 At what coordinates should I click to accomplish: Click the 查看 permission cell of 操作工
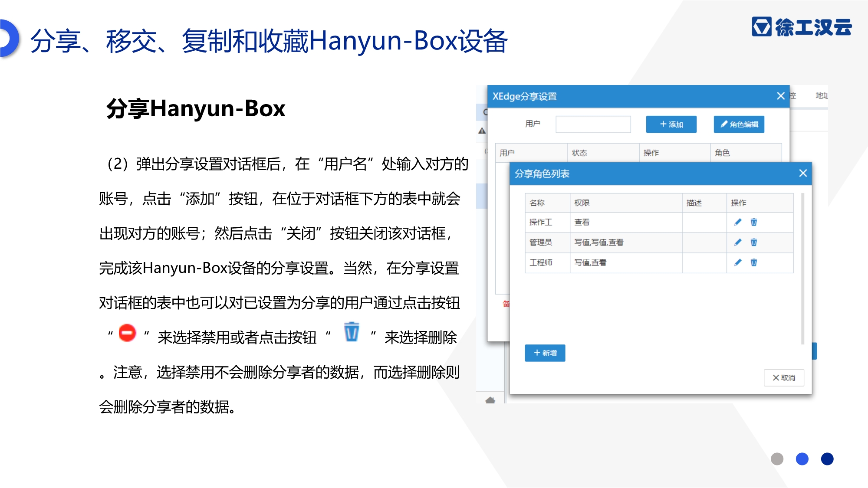click(x=626, y=222)
